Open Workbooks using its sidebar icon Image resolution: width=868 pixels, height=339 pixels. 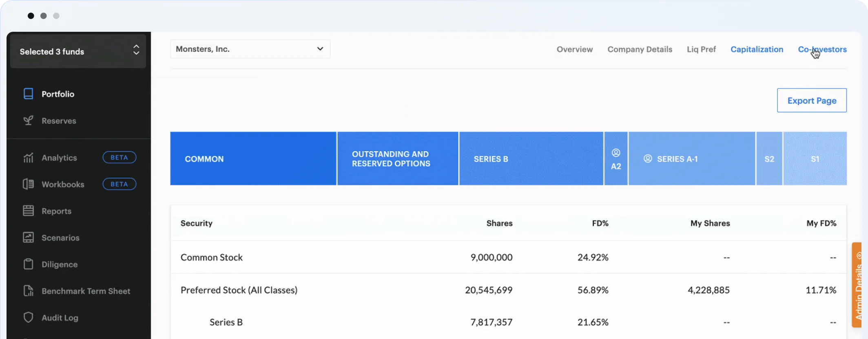[x=28, y=184]
